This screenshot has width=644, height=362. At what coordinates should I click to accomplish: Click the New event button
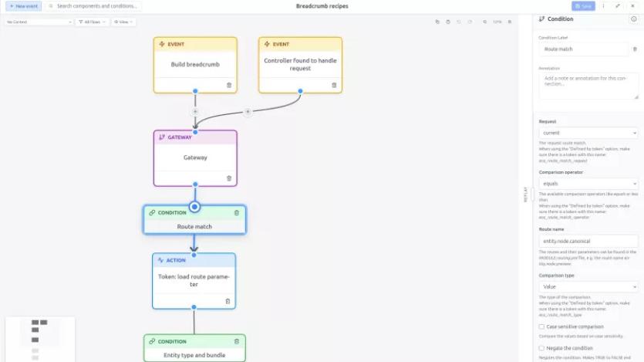coord(23,6)
